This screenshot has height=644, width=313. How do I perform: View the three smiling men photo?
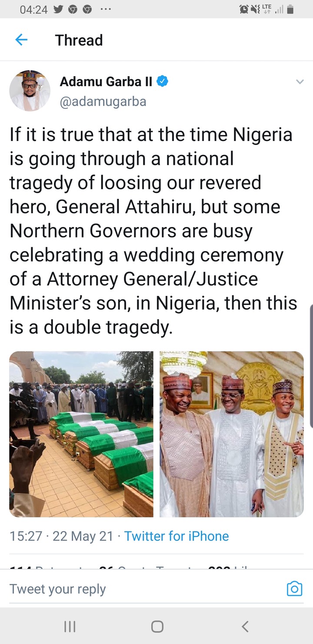[x=232, y=434]
